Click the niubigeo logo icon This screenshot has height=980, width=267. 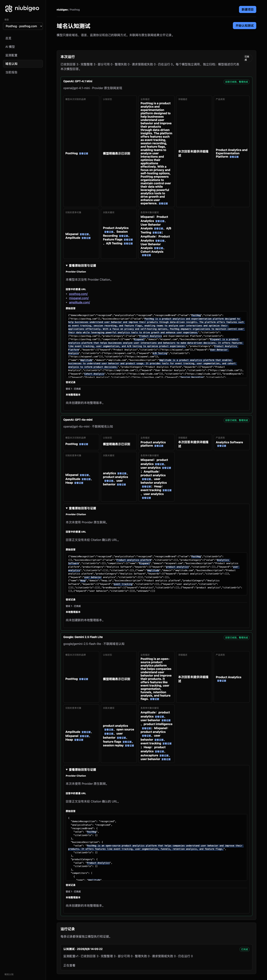tap(8, 8)
